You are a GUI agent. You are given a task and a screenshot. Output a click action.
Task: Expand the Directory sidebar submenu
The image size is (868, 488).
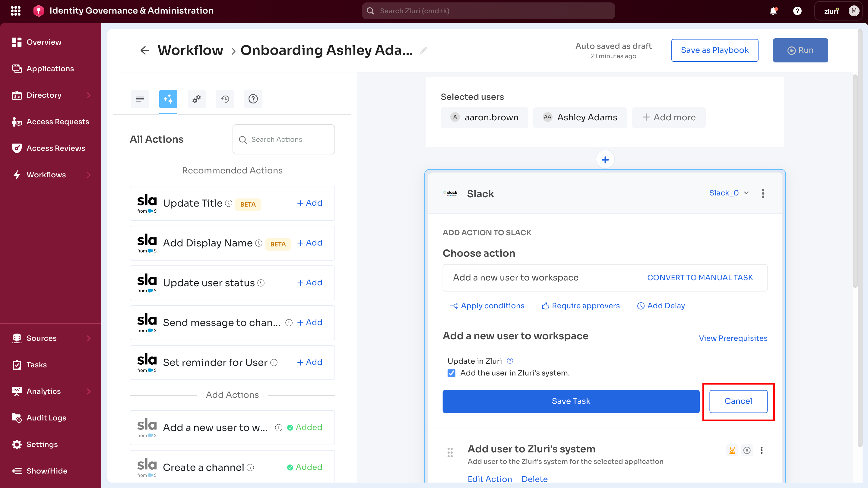88,95
